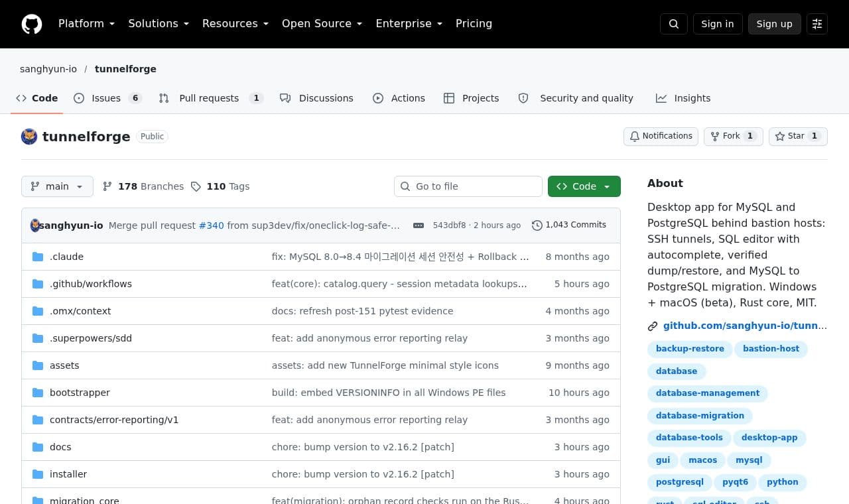Open the Discussions tab
Image resolution: width=849 pixels, height=504 pixels.
tap(316, 98)
